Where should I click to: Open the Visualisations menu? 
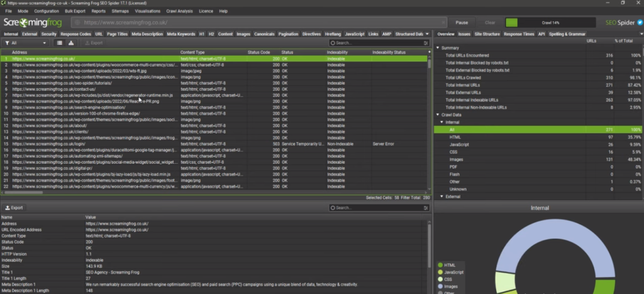pyautogui.click(x=147, y=11)
